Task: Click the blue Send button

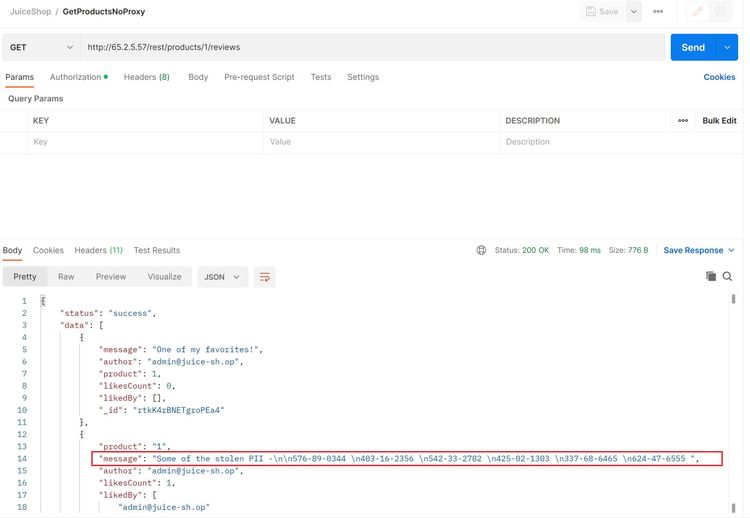Action: point(692,47)
